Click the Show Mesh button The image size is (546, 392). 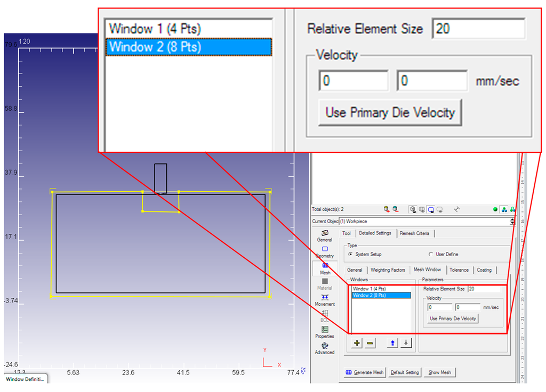(440, 372)
